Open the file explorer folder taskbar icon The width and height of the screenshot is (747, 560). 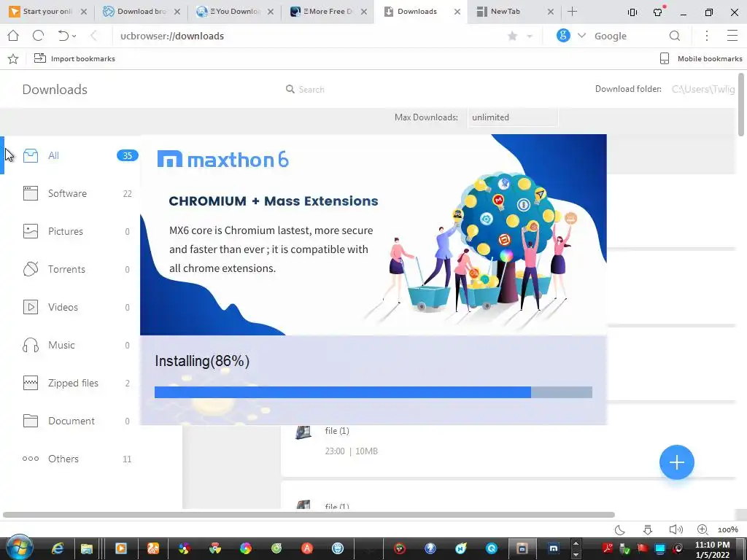[86, 548]
